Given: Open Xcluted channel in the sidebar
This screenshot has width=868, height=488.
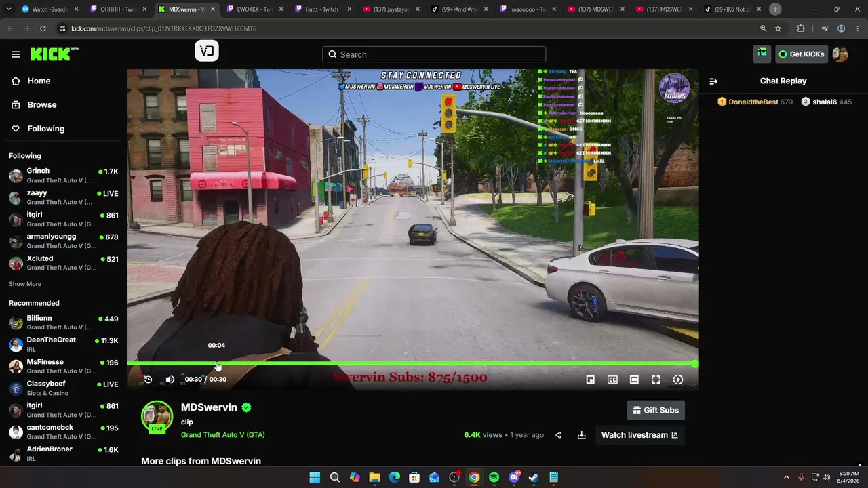Looking at the screenshot, I should coord(64,262).
